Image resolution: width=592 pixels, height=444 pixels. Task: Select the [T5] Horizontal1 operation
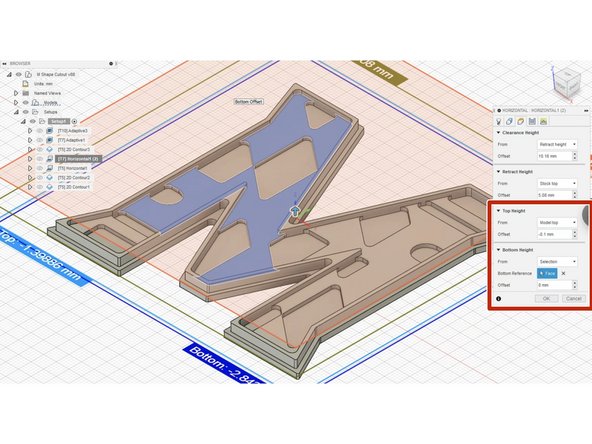coord(72,168)
